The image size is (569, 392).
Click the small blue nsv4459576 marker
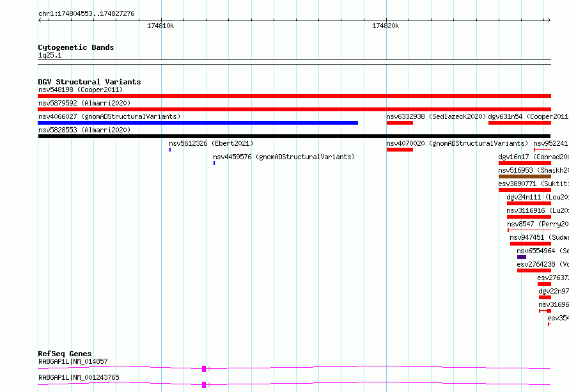pyautogui.click(x=214, y=163)
